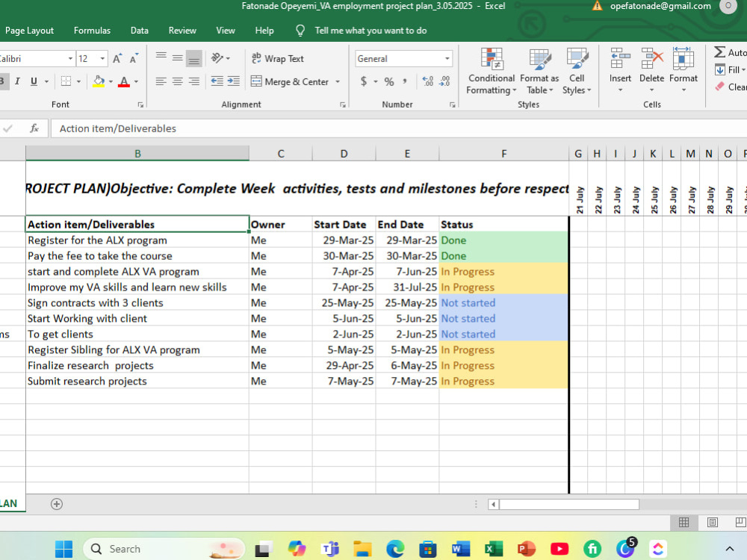
Task: Align text left in cell
Action: coord(161,81)
